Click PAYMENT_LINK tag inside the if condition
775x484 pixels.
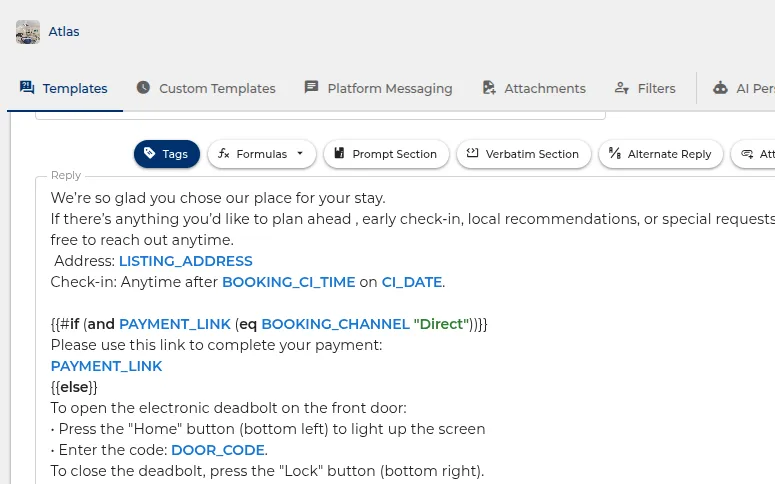(175, 324)
